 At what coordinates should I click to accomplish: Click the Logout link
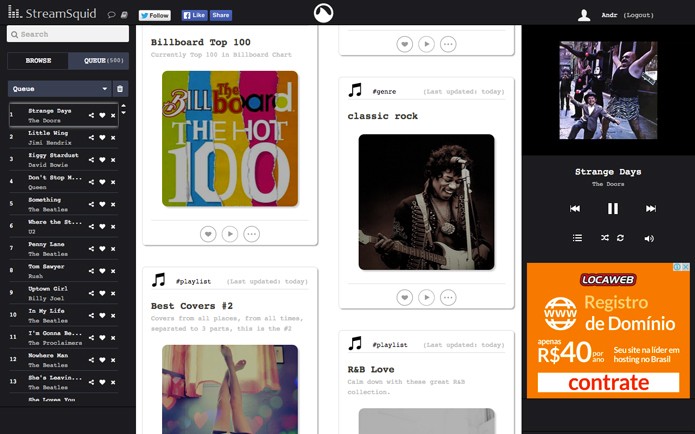[x=639, y=15]
